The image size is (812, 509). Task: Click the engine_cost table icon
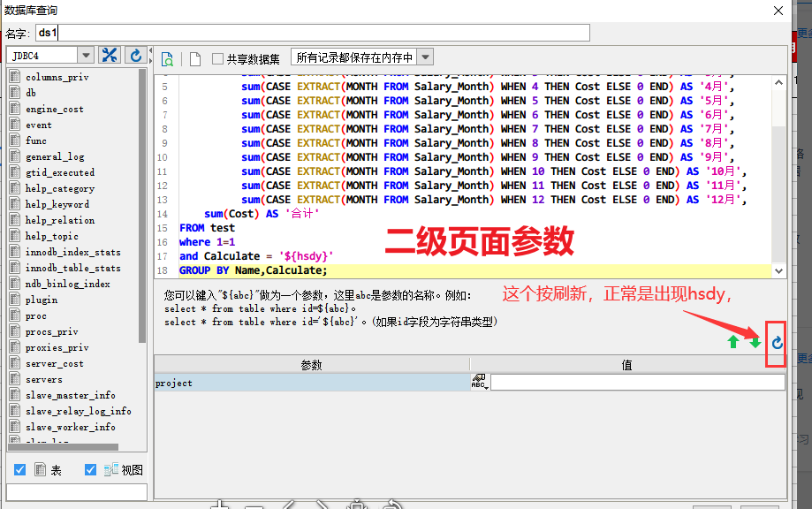[x=16, y=109]
